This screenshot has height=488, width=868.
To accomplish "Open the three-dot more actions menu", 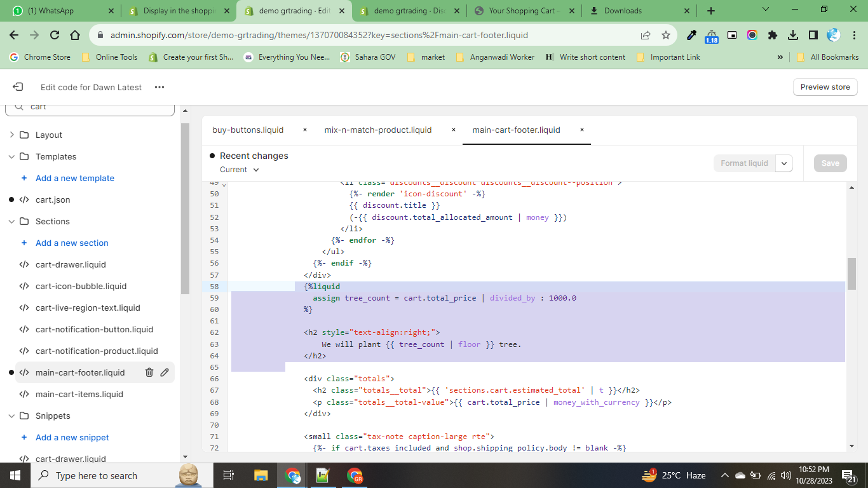I will point(159,87).
